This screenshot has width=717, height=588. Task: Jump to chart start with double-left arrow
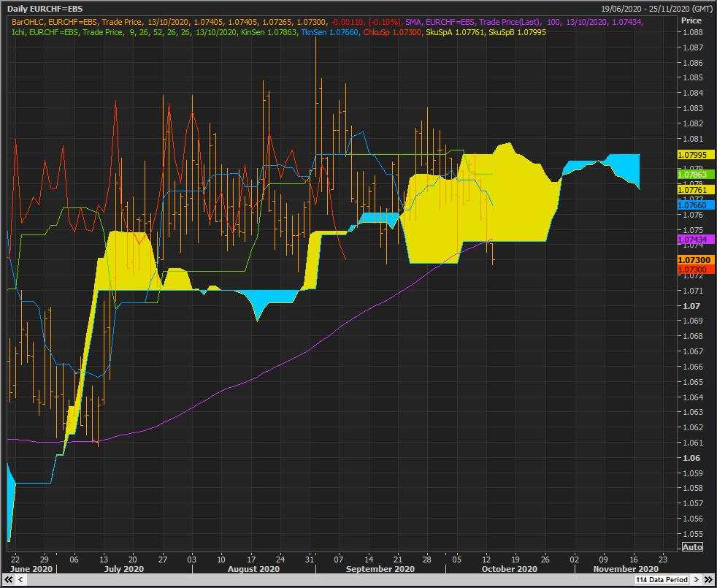tap(8, 580)
